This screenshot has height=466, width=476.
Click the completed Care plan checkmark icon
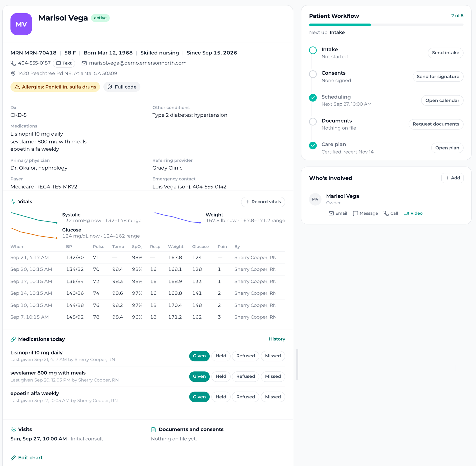tap(313, 145)
